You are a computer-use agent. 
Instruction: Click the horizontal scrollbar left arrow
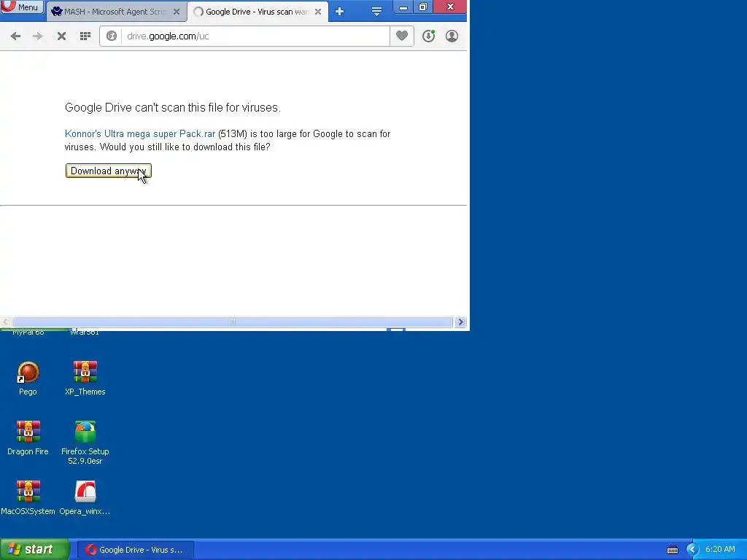[x=6, y=322]
